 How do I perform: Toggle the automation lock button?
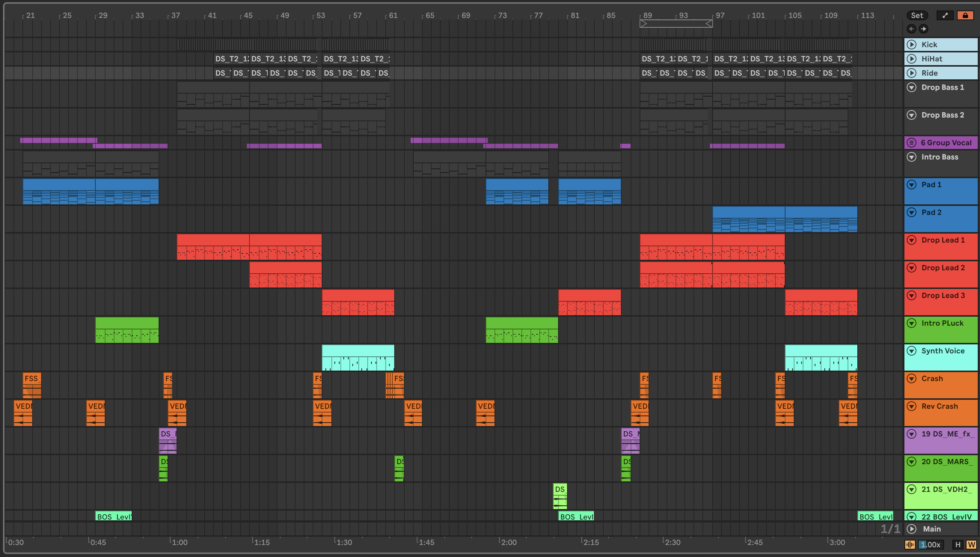click(x=965, y=15)
